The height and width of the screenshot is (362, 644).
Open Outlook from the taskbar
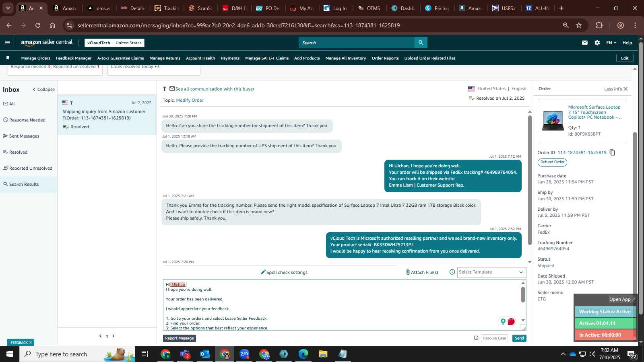pos(205,354)
